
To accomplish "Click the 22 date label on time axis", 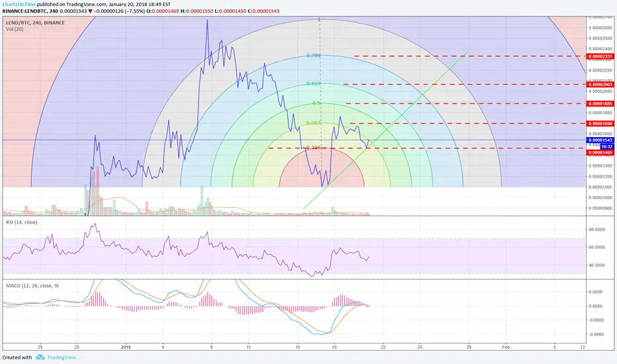I will click(x=383, y=347).
